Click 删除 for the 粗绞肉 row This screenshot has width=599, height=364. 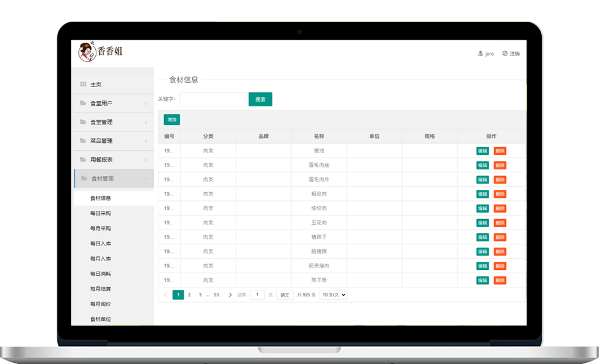coord(500,194)
